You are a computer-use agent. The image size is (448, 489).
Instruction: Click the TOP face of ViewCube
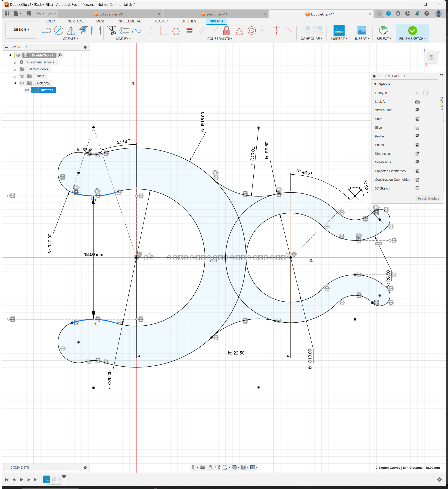[x=431, y=57]
